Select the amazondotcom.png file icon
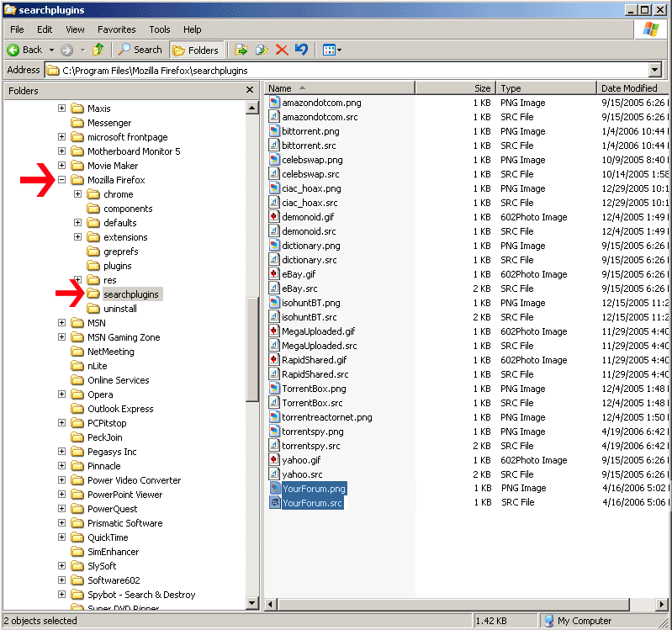 coord(274,103)
